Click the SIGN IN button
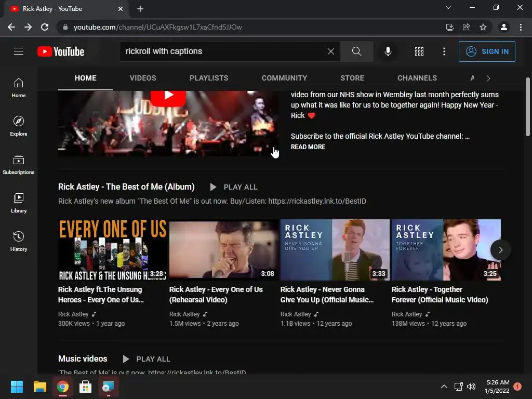 (487, 51)
